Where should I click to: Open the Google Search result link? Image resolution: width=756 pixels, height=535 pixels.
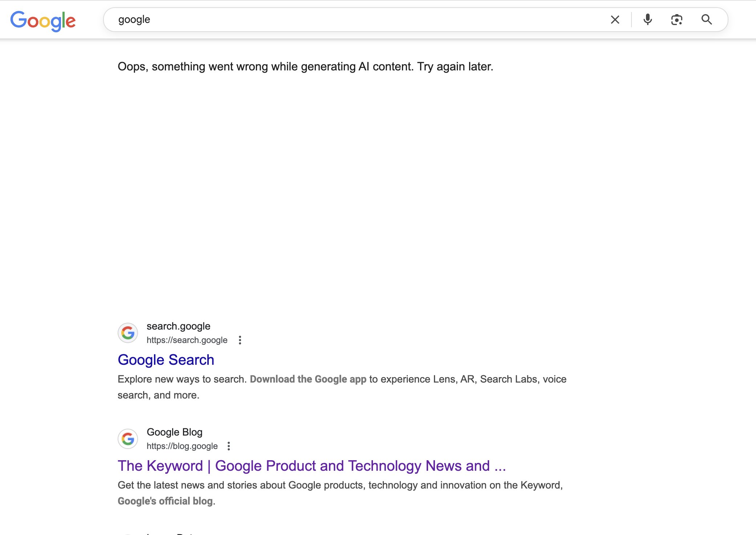coord(166,360)
